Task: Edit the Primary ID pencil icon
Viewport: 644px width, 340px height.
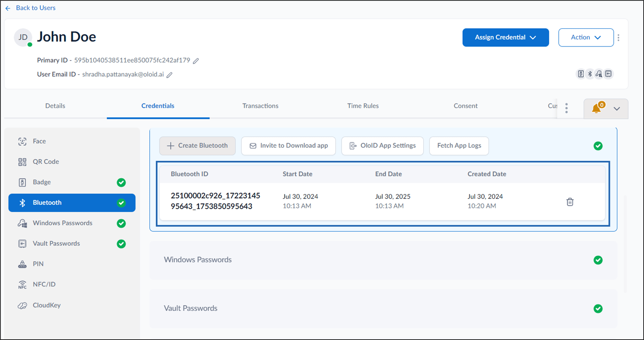Action: pyautogui.click(x=196, y=61)
